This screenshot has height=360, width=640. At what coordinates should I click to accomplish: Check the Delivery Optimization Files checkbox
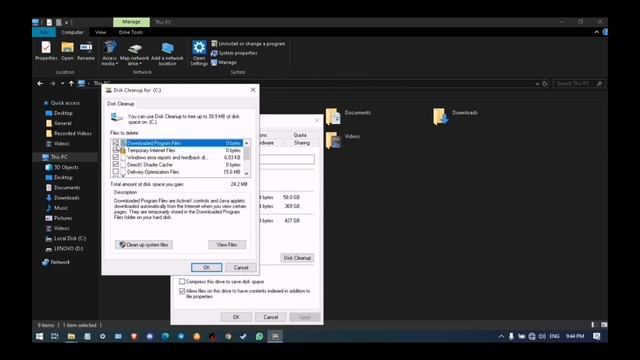pos(116,172)
